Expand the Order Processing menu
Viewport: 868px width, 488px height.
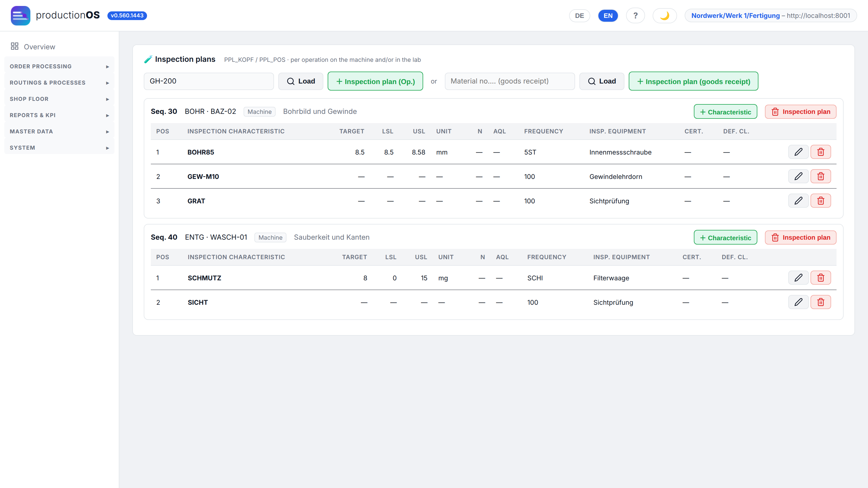point(59,66)
